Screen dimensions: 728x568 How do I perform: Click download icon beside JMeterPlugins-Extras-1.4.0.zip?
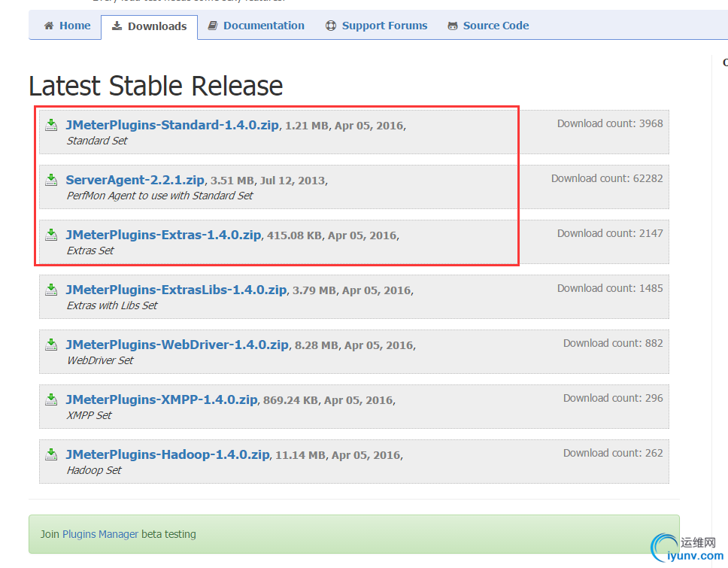coord(51,235)
